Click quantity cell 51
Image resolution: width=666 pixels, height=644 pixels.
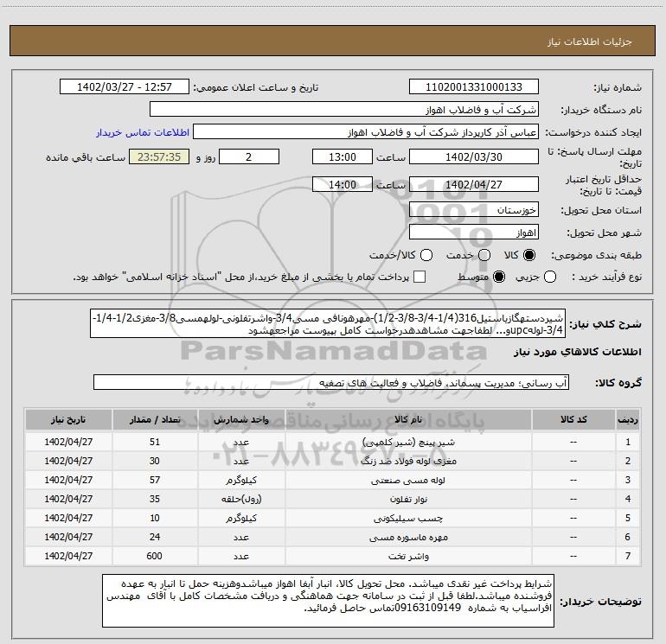pos(155,442)
